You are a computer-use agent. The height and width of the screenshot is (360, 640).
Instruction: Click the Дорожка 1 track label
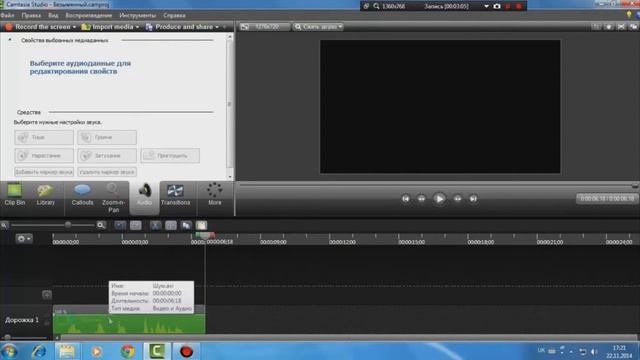[22, 320]
